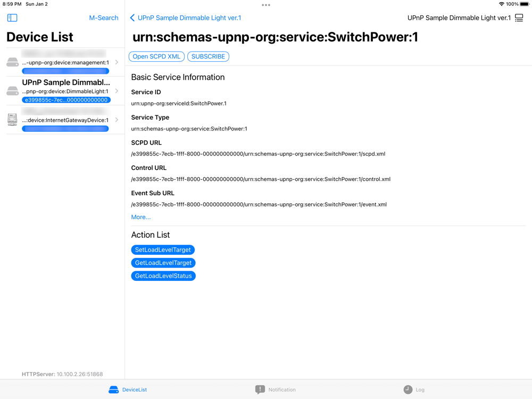Open the Log clock icon
This screenshot has height=399, width=532.
pyautogui.click(x=408, y=389)
